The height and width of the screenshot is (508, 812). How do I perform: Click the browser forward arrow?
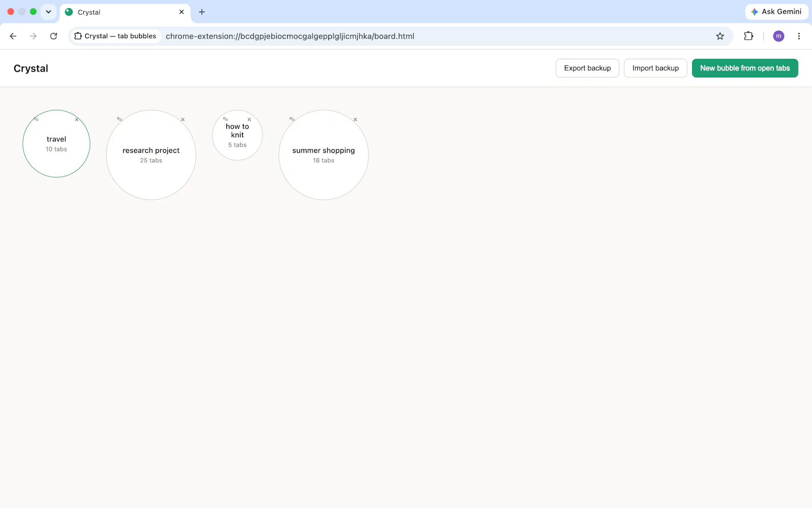coord(33,36)
